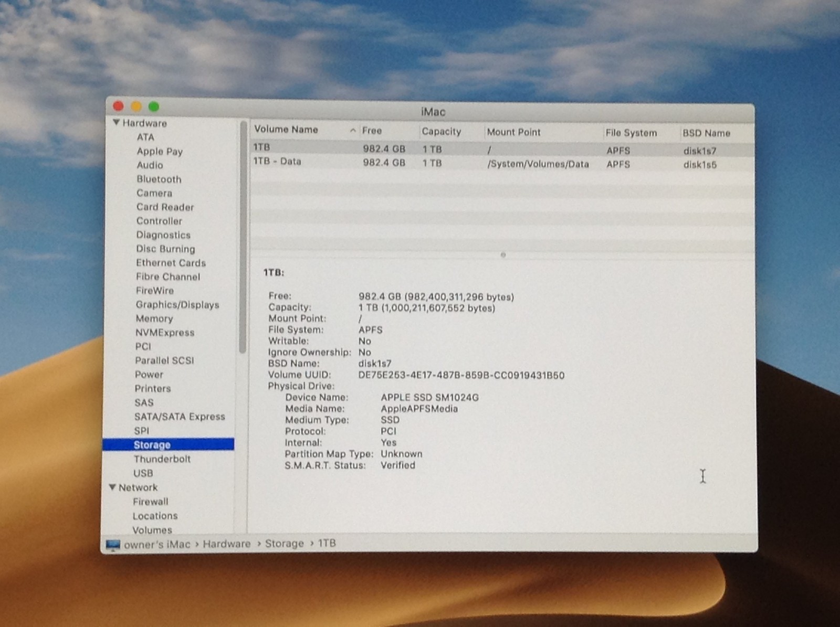Select Controller in the sidebar
This screenshot has width=840, height=627.
(159, 221)
